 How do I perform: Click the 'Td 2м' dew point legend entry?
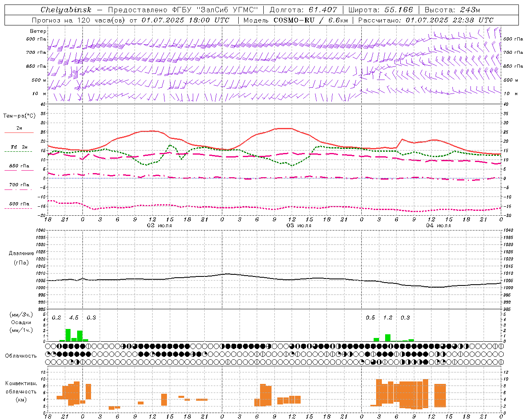(19, 147)
